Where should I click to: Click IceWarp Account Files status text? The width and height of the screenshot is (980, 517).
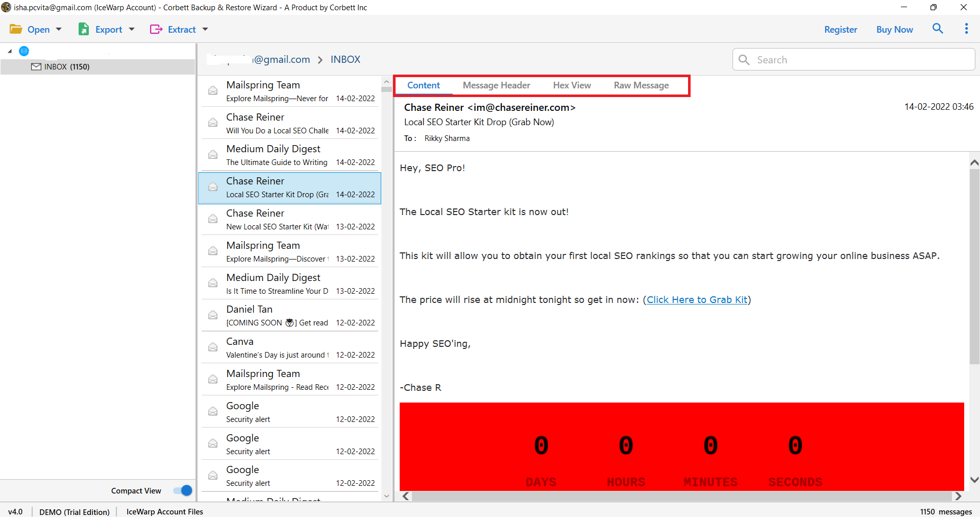point(164,511)
